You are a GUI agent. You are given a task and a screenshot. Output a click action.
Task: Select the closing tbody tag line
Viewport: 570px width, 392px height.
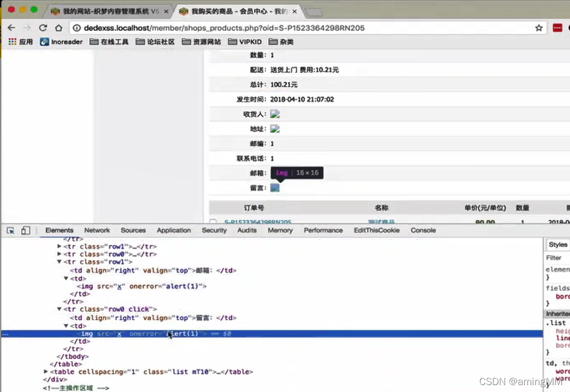[x=73, y=356]
